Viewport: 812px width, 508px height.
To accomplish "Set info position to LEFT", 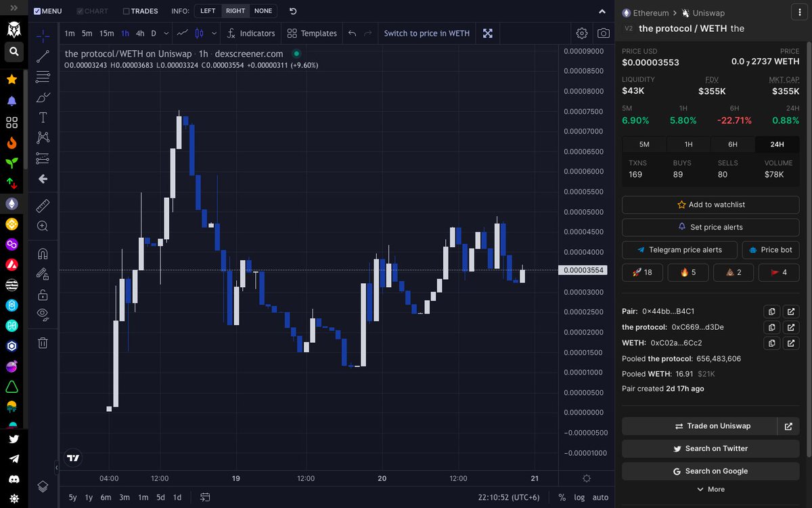I will coord(208,11).
